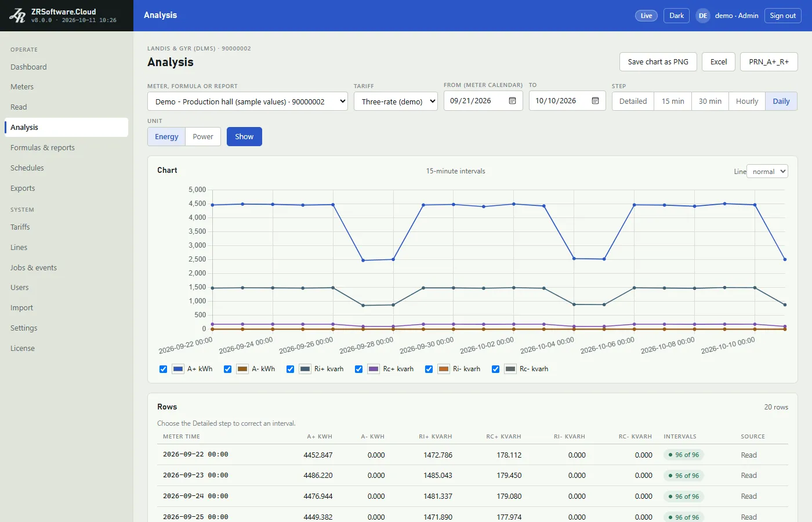Toggle the Rc- kvarh series checkbox

495,369
